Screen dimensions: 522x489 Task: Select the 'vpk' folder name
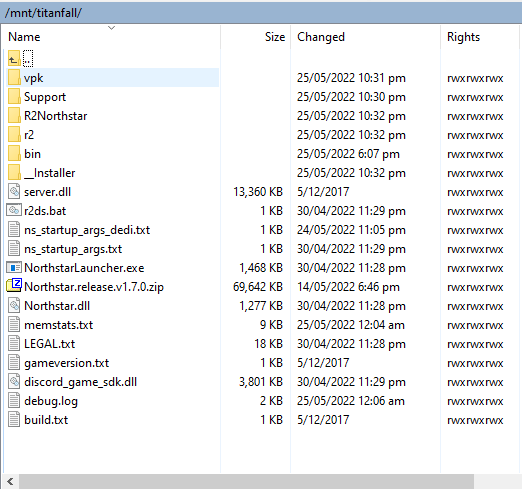(33, 78)
